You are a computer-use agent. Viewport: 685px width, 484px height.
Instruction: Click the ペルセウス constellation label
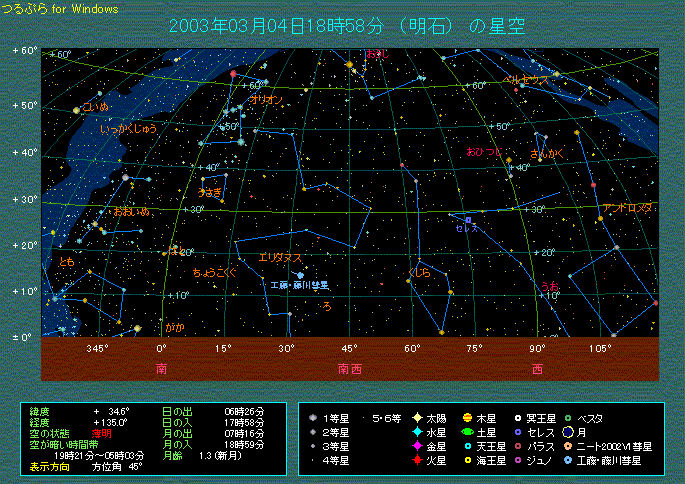[527, 78]
